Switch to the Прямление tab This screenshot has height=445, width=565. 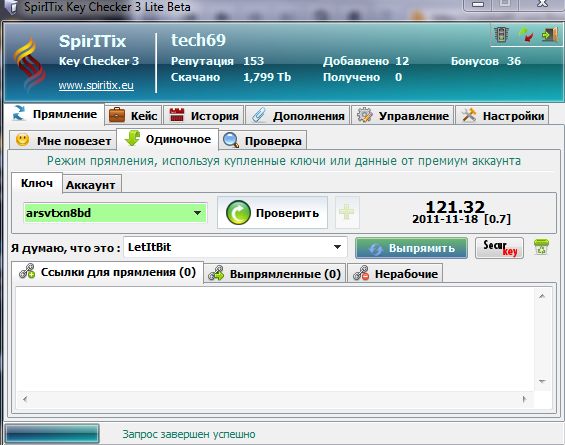coord(54,114)
